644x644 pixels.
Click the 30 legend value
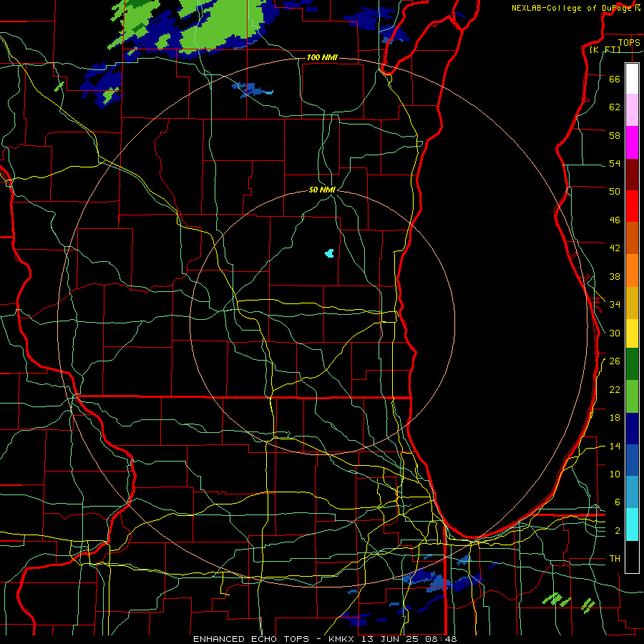click(x=615, y=333)
